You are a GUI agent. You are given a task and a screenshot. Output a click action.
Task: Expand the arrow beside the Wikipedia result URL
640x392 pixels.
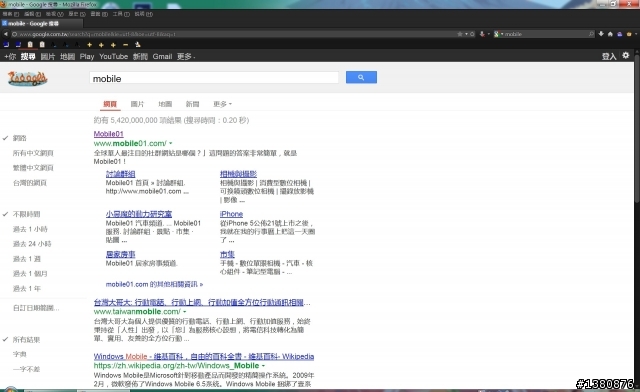[263, 365]
